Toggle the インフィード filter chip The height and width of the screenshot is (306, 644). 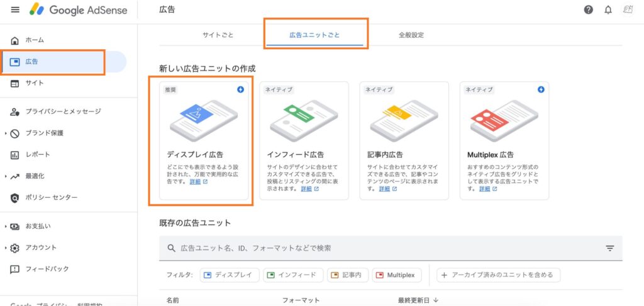pyautogui.click(x=294, y=275)
